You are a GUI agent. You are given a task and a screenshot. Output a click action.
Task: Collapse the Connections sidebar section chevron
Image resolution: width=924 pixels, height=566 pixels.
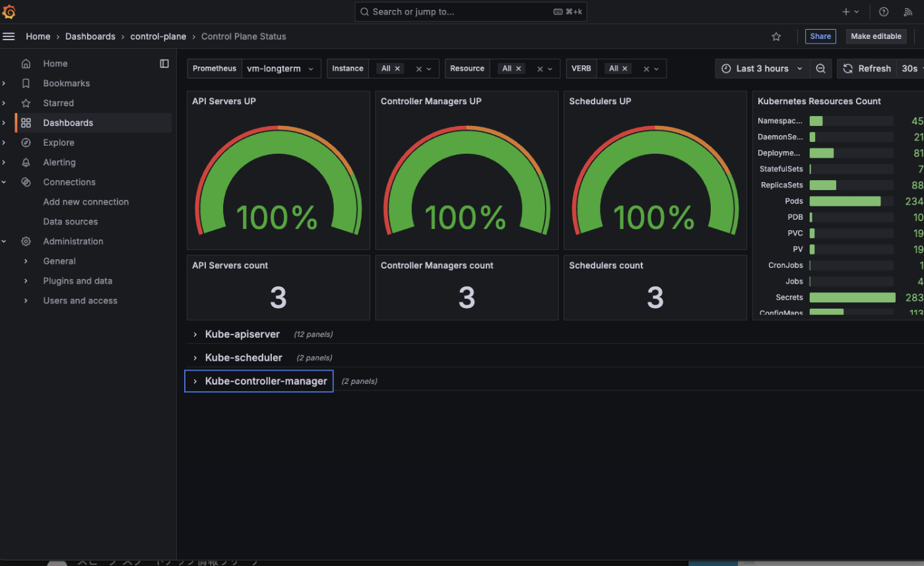pos(4,182)
